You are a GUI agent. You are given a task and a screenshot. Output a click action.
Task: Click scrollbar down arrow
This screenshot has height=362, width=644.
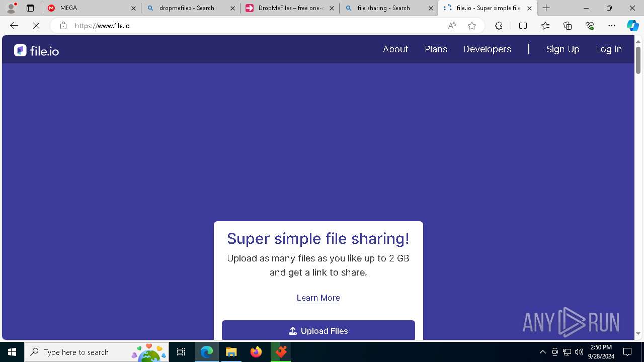(x=638, y=333)
